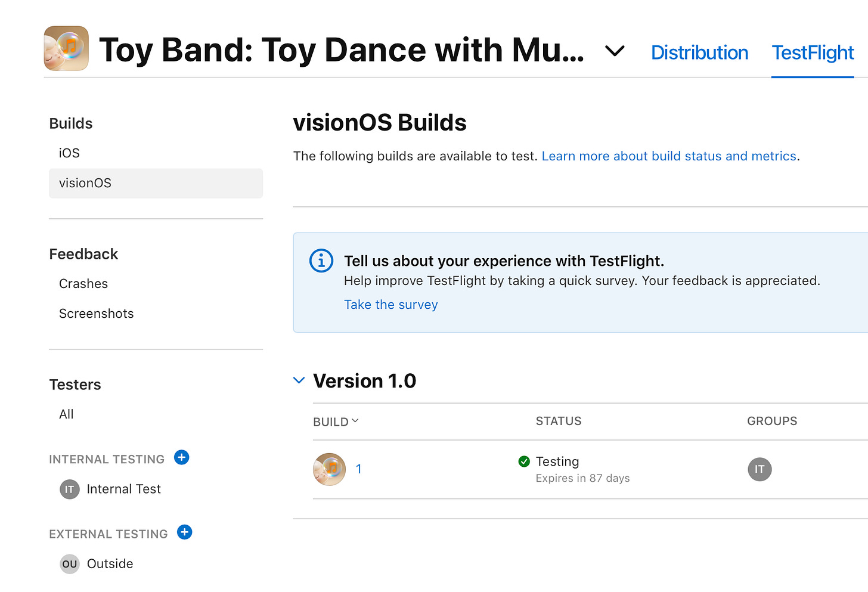868x592 pixels.
Task: Switch to the TestFlight tab
Action: click(813, 53)
